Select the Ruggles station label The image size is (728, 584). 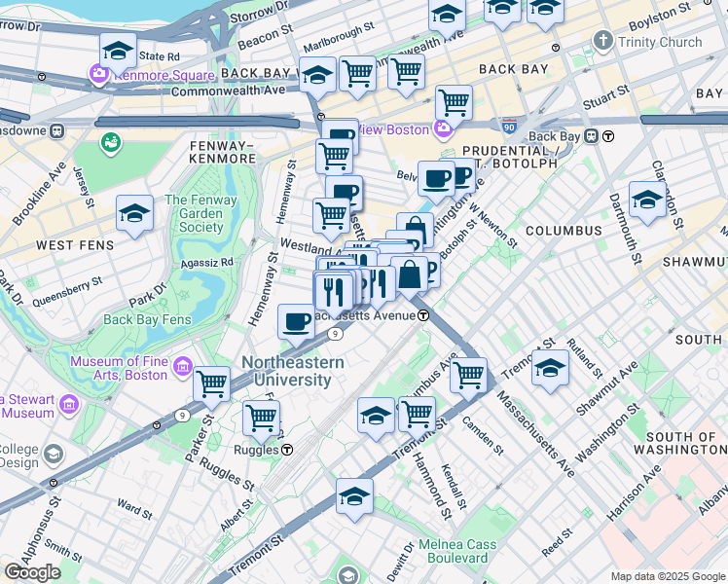coord(256,450)
